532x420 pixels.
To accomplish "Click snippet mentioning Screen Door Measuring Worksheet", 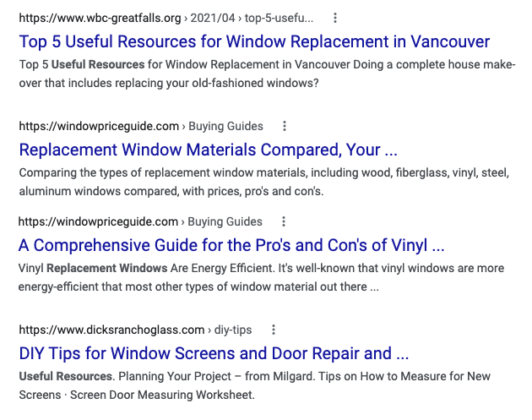I will [253, 385].
